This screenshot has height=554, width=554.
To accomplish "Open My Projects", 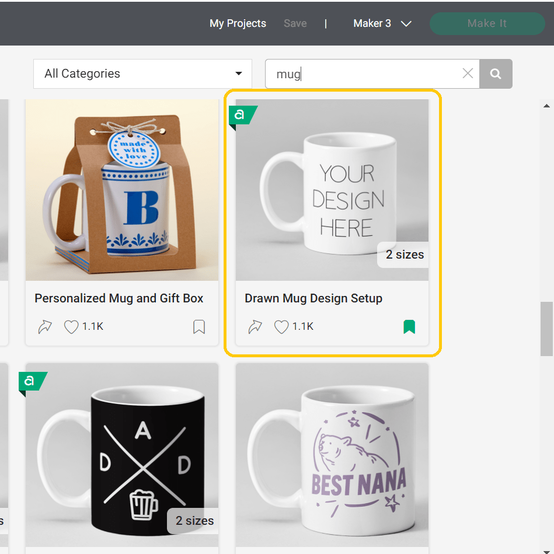I will 238,23.
